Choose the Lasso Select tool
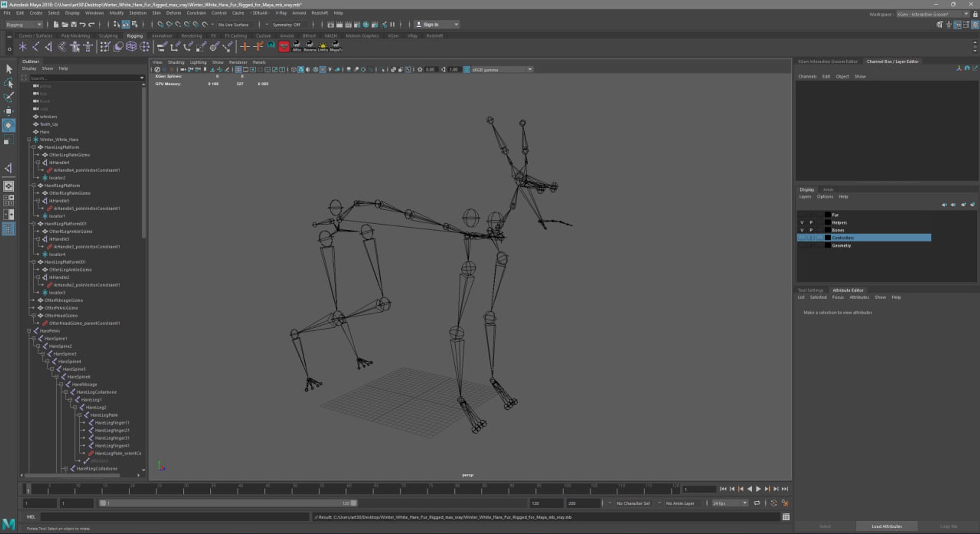 pos(9,83)
